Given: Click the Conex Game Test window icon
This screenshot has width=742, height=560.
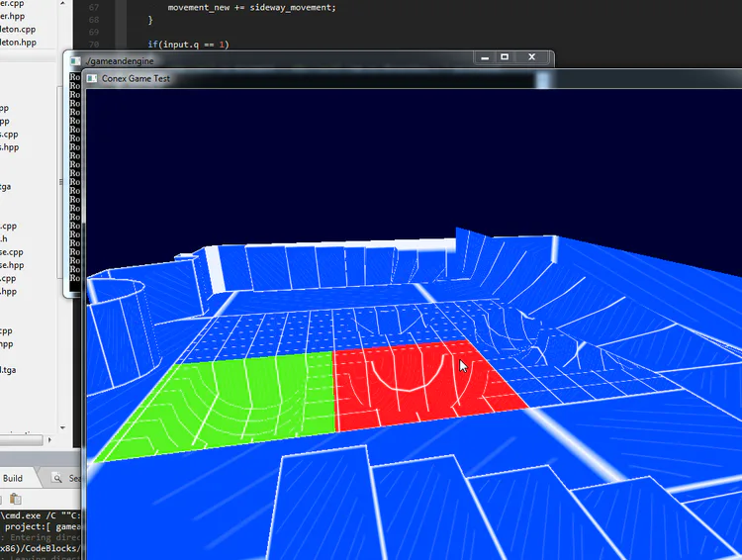Looking at the screenshot, I should click(x=92, y=78).
